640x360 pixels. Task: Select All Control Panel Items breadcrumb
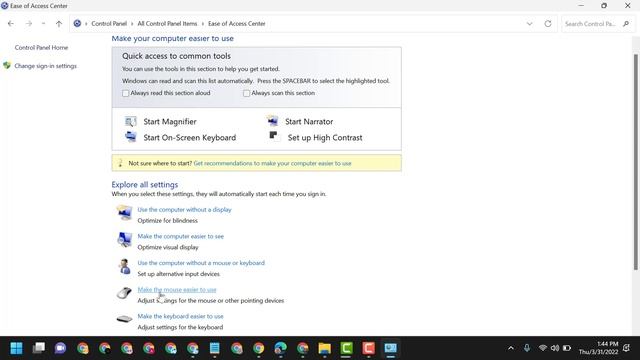click(x=167, y=24)
